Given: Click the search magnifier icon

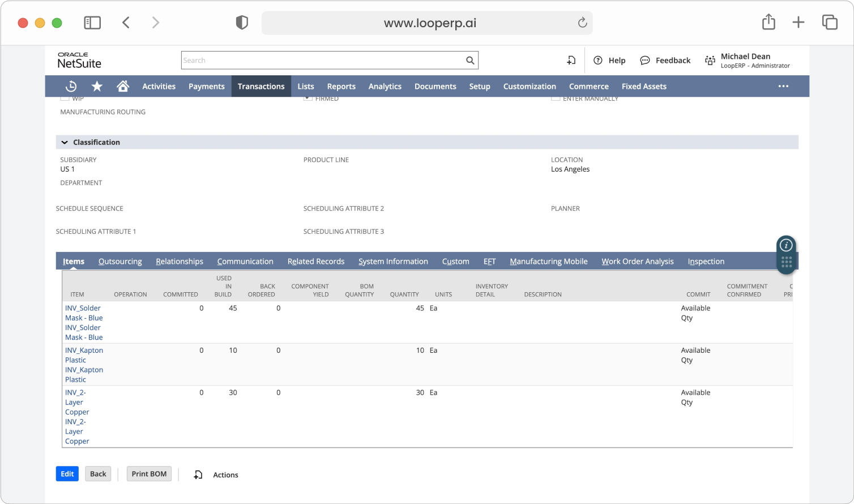Looking at the screenshot, I should click(470, 61).
